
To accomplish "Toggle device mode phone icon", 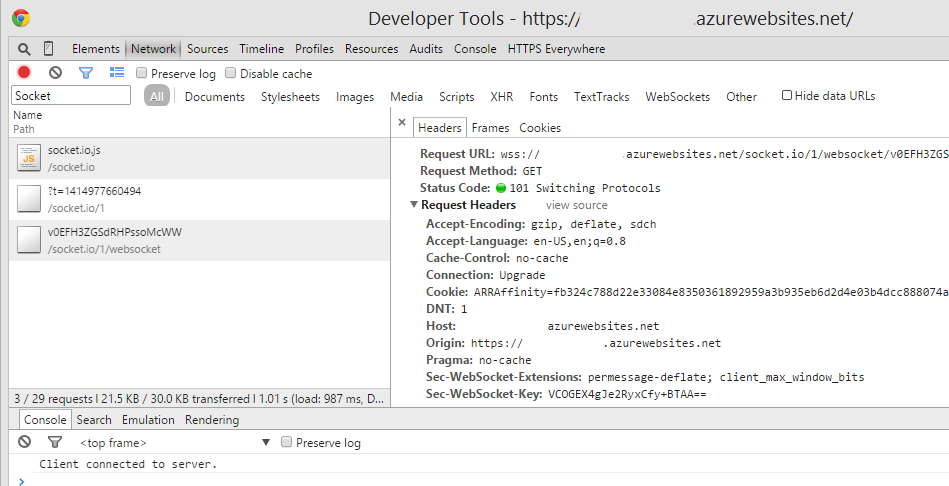I will pyautogui.click(x=49, y=48).
